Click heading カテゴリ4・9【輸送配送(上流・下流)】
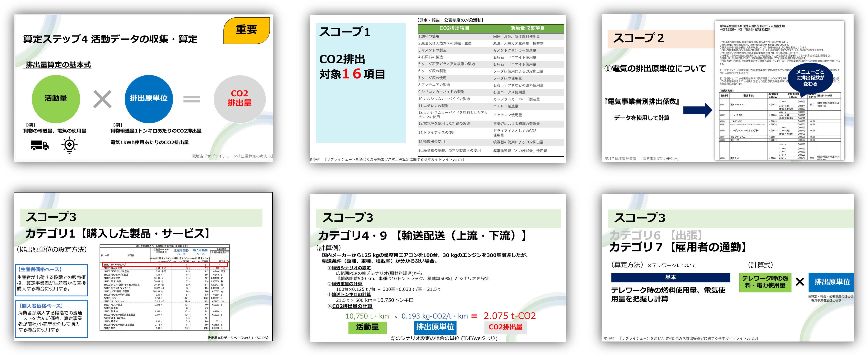The height and width of the screenshot is (356, 868). 423,235
